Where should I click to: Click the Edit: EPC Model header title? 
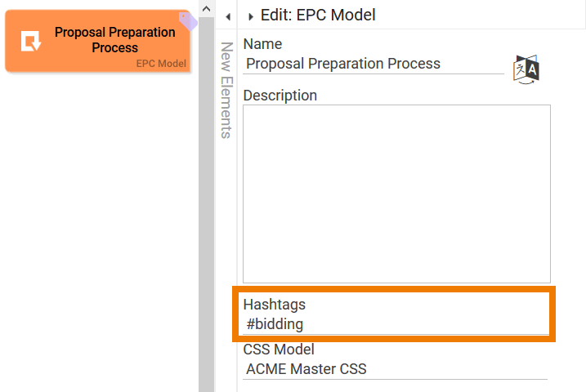pos(318,15)
